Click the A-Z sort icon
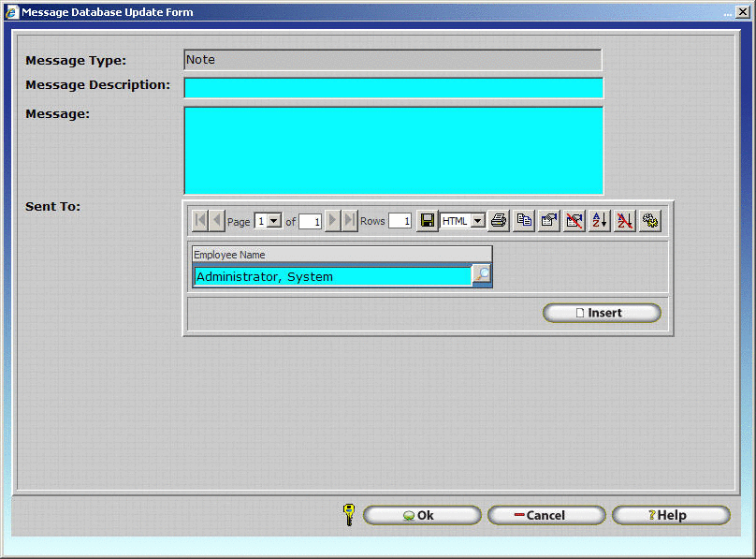The width and height of the screenshot is (756, 559). pos(599,221)
